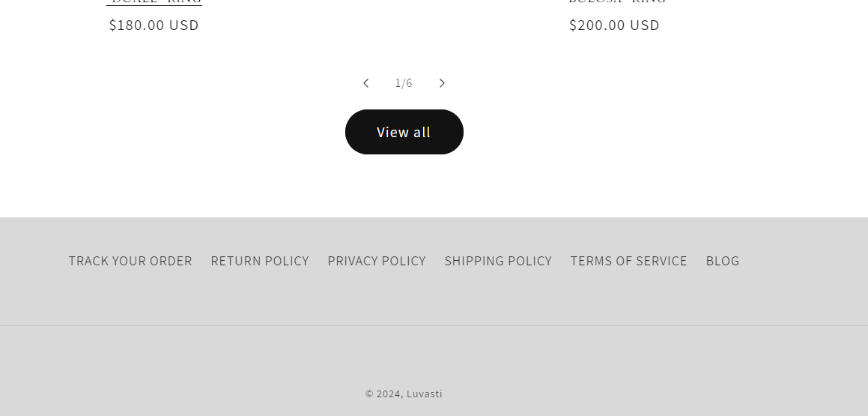Open the Bulosa Ring product title
Screen dimensions: 868x416
[617, 2]
